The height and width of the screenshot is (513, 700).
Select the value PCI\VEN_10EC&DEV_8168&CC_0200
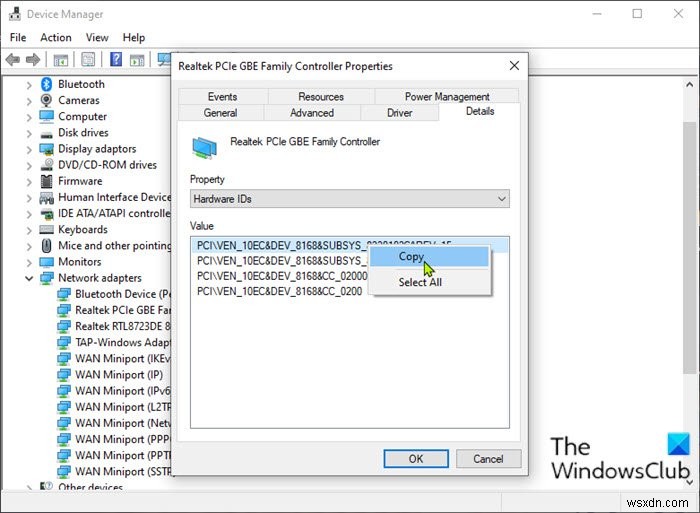279,292
